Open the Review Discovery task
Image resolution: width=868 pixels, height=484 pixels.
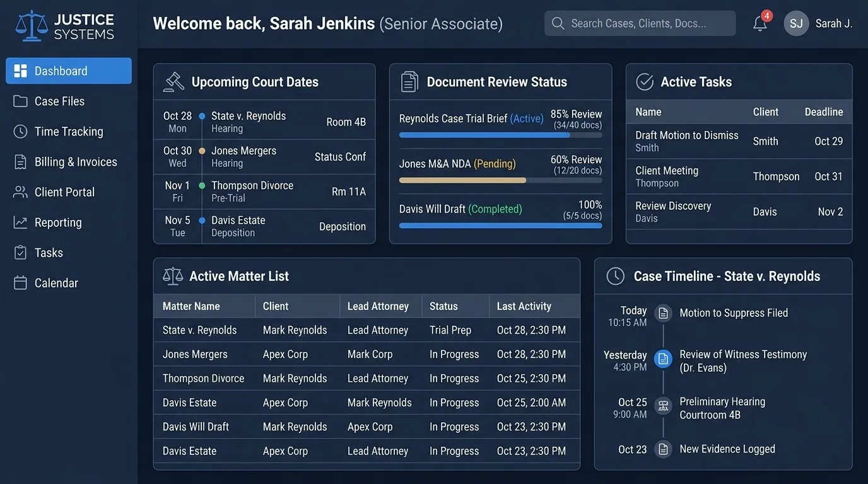tap(739, 212)
